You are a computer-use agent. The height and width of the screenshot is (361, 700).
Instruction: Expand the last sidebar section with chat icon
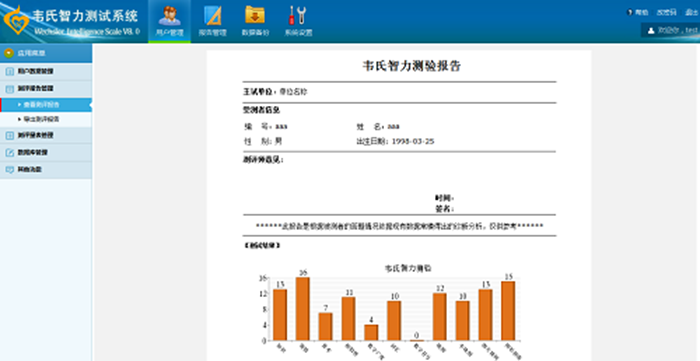[46, 170]
